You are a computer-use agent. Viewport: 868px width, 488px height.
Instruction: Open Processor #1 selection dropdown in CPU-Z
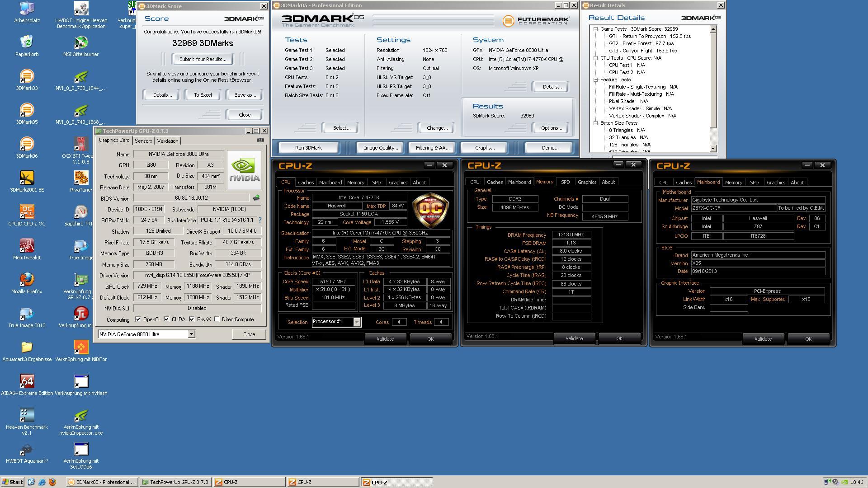pos(357,322)
